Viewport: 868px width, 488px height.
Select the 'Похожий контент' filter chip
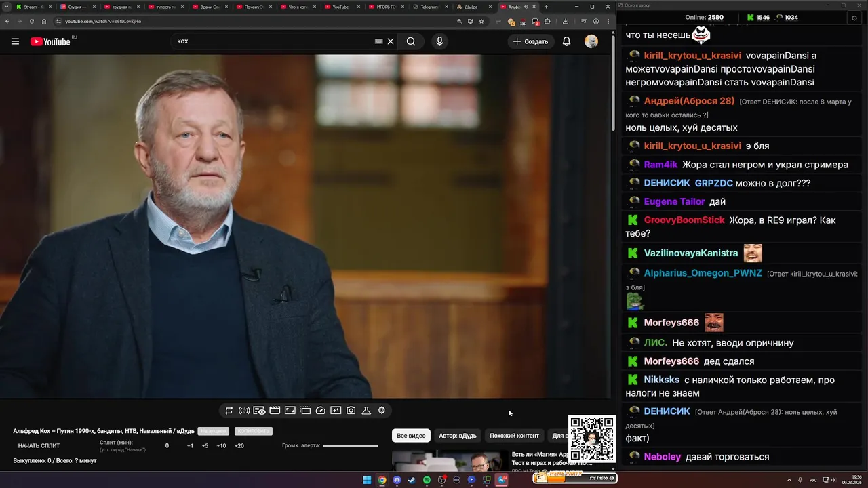[x=514, y=436]
